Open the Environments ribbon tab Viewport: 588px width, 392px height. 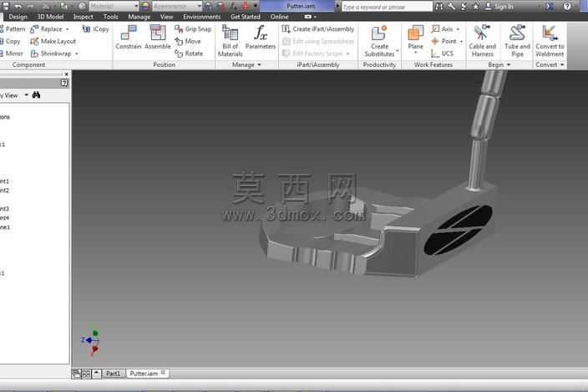[x=202, y=17]
